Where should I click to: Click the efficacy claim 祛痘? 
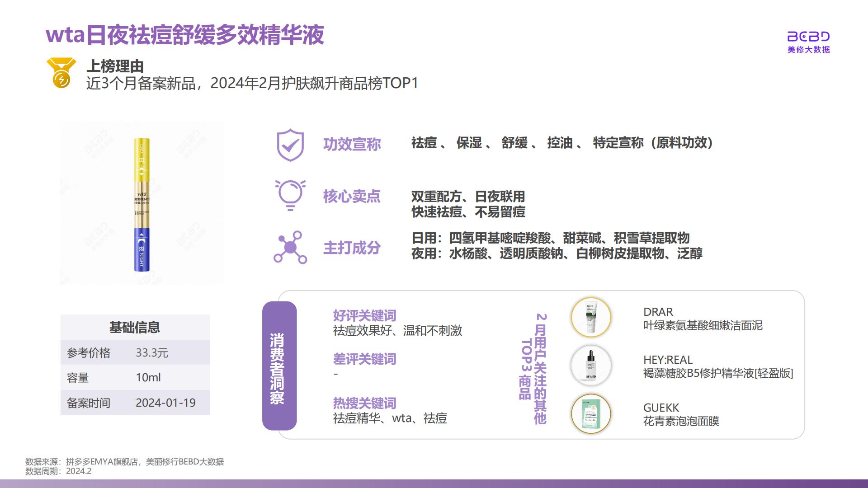point(424,143)
